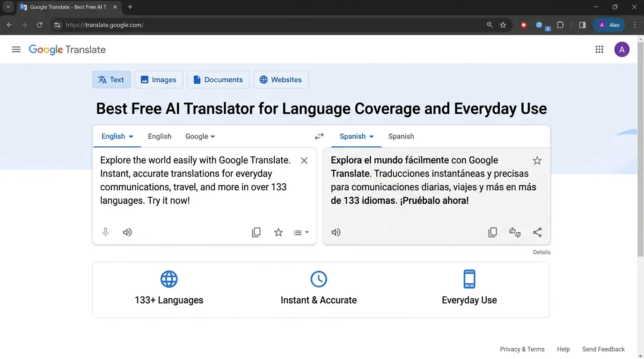The width and height of the screenshot is (644, 359).
Task: Select the plain Spanish target tab
Action: (401, 136)
